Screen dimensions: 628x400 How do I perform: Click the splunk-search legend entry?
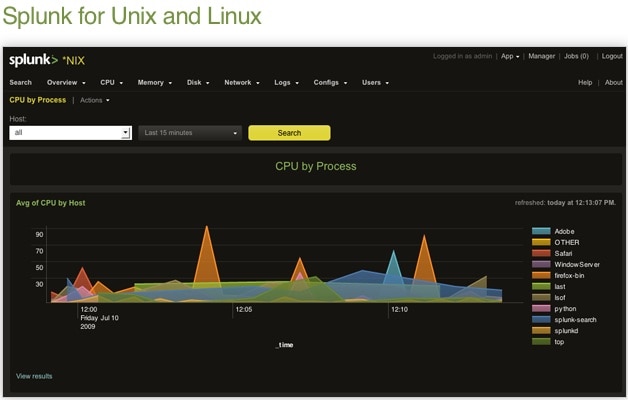[575, 319]
